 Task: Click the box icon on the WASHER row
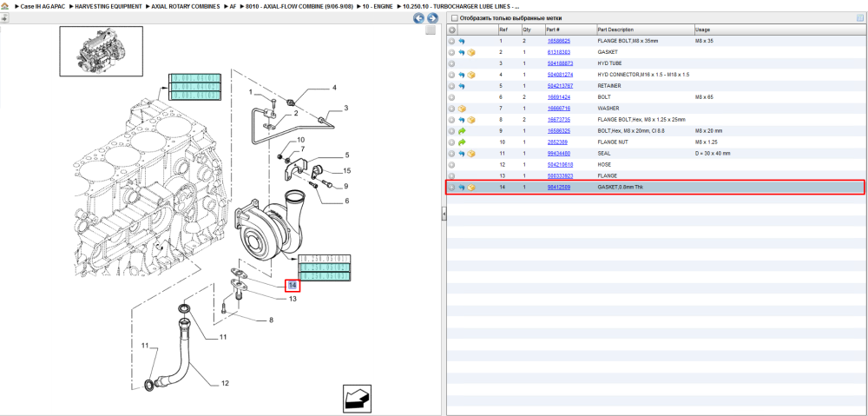click(x=462, y=109)
